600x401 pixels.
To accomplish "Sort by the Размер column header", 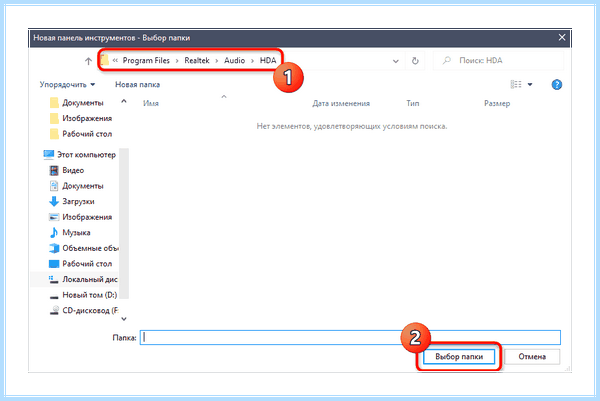I will [497, 103].
